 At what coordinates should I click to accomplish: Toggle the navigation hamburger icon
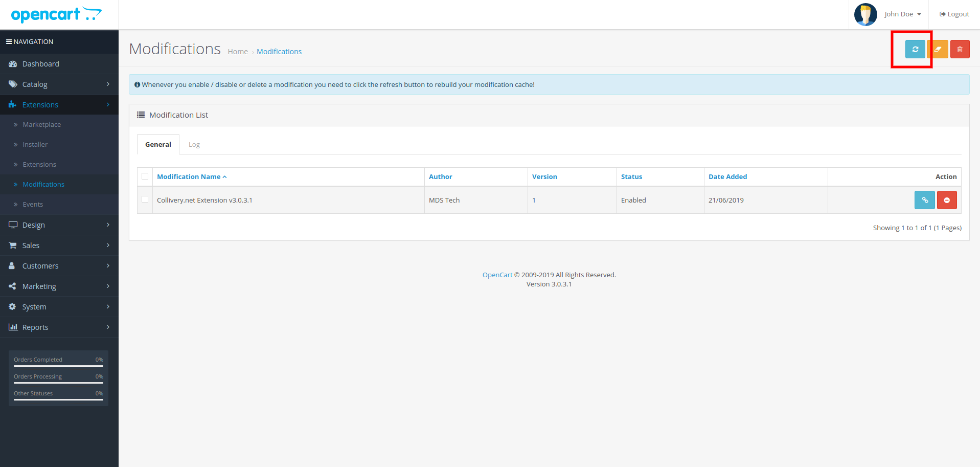point(9,42)
